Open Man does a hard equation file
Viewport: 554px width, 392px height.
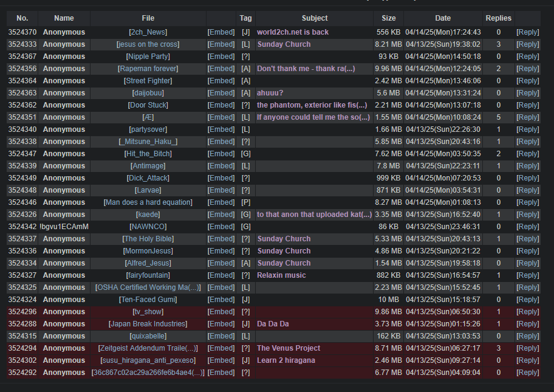148,202
